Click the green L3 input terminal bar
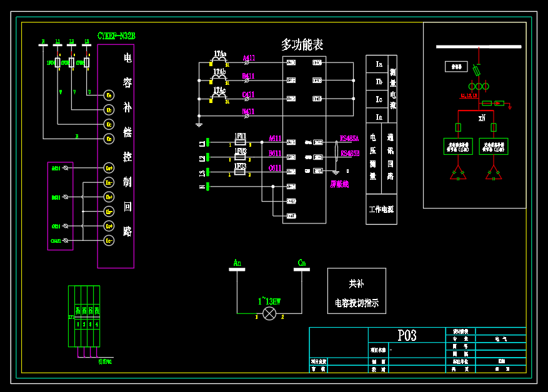The width and height of the screenshot is (548, 392). 207,172
